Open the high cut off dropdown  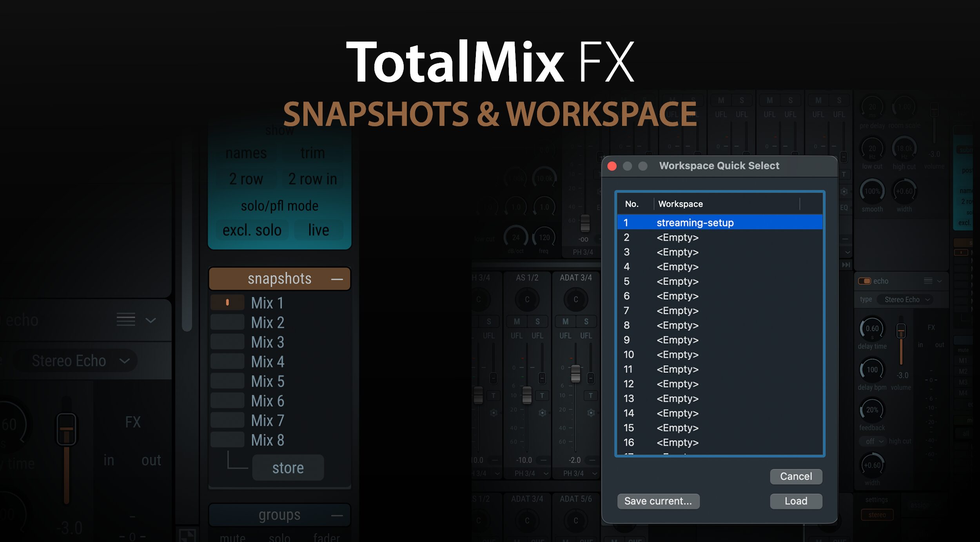tap(873, 441)
